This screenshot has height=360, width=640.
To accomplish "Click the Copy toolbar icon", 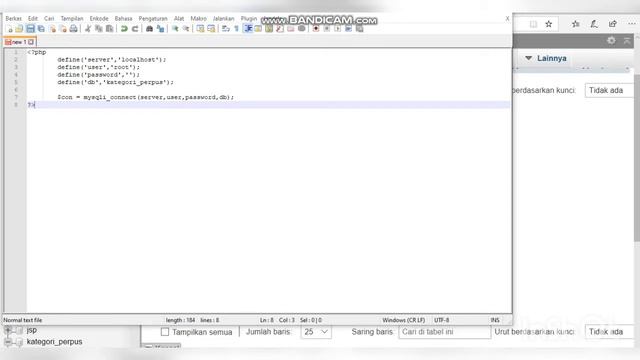I will point(98,29).
